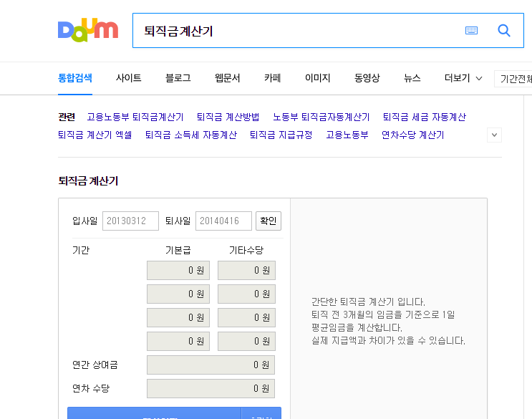The image size is (532, 419).
Task: Open the 퇴직금 세금 자동계산 link
Action: coord(424,117)
